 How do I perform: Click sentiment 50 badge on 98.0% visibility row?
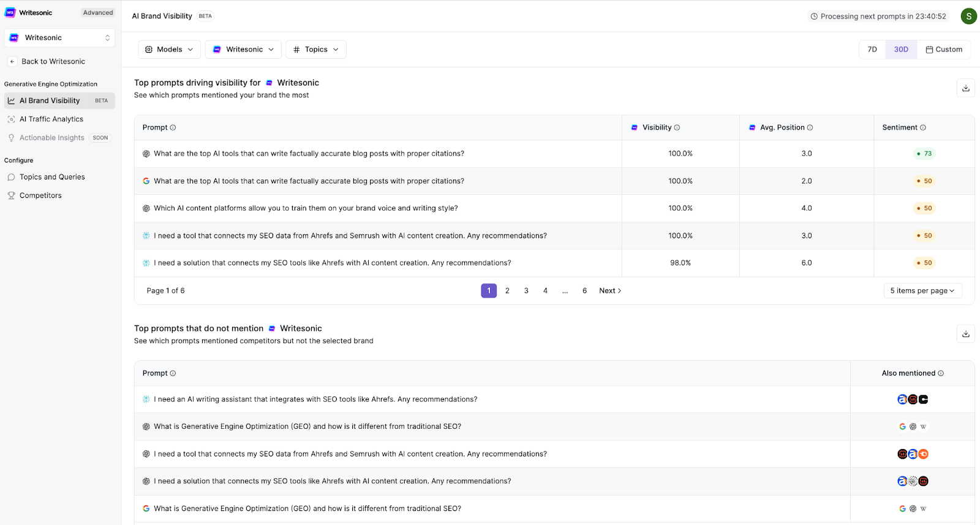[924, 263]
